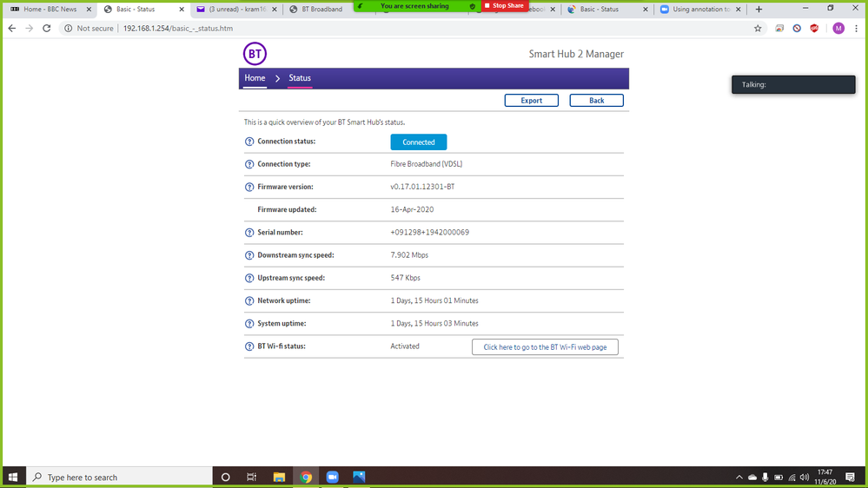
Task: Click help icon beside Serial number
Action: [x=249, y=233]
